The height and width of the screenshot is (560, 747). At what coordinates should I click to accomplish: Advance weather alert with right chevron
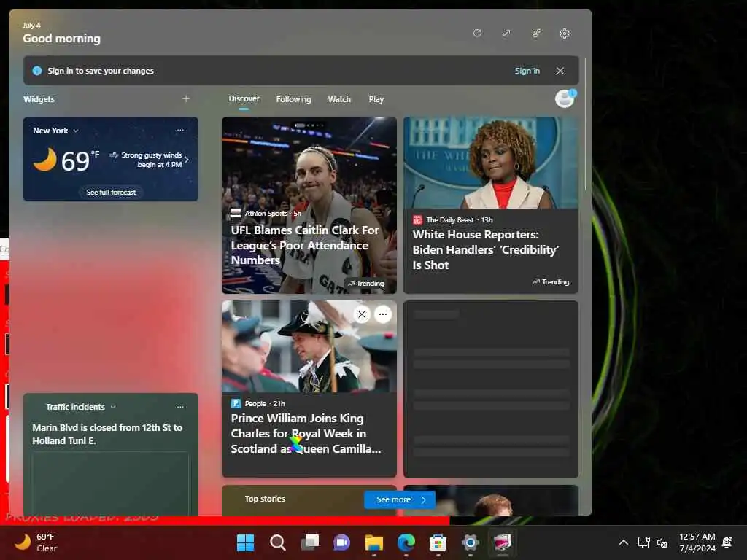tap(187, 160)
